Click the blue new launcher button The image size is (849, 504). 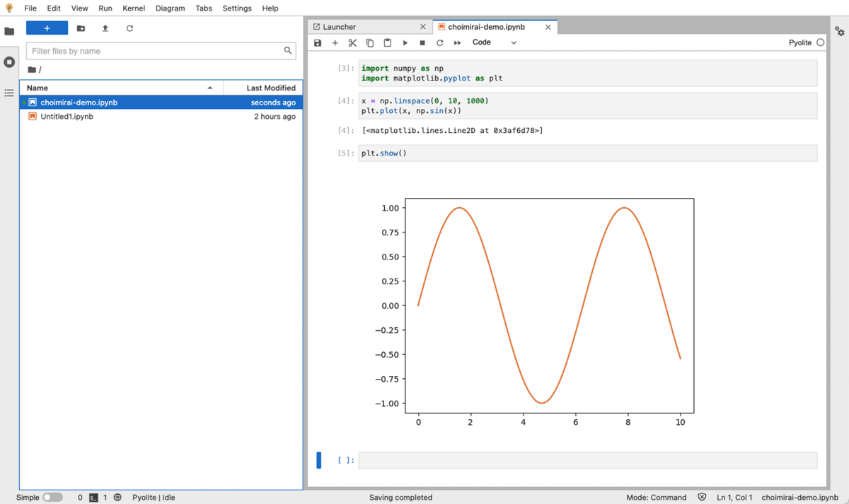click(x=47, y=28)
